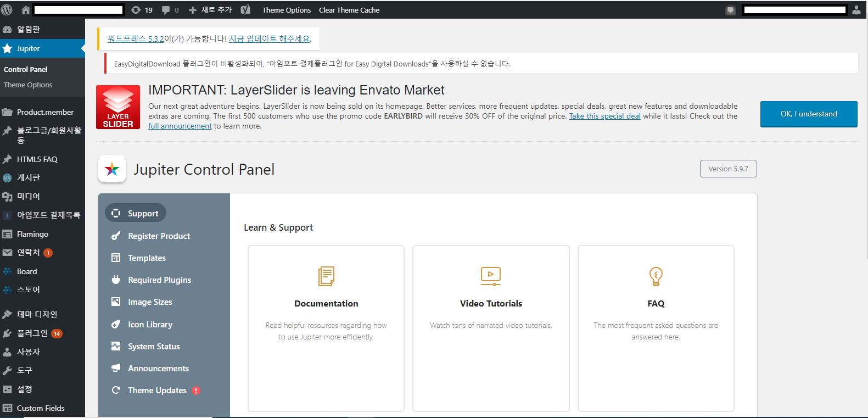Viewport: 868px width, 418px height.
Task: Open the Video Tutorials play icon
Action: 491,276
